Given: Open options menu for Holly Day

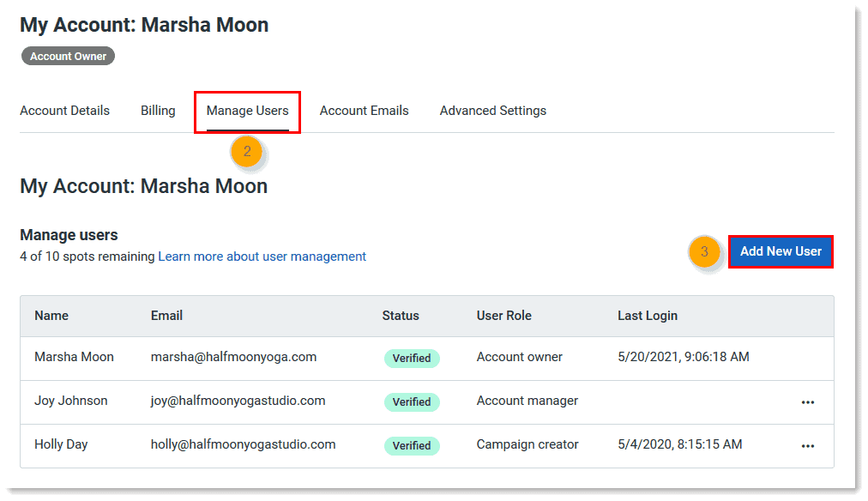Looking at the screenshot, I should [807, 446].
